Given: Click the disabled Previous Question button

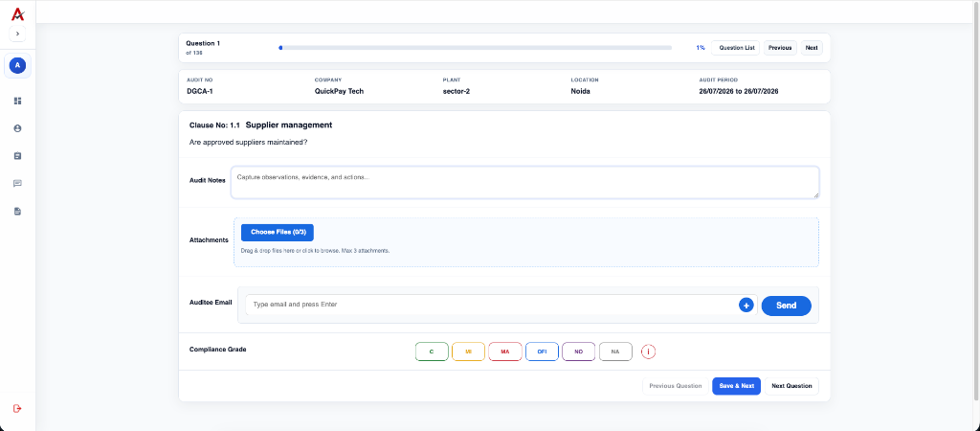Looking at the screenshot, I should 675,386.
